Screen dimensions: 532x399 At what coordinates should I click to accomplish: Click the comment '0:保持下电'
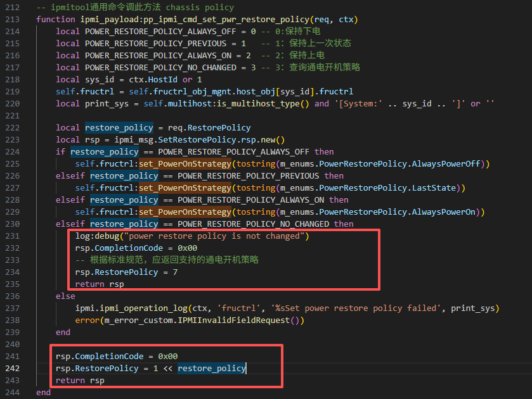297,32
